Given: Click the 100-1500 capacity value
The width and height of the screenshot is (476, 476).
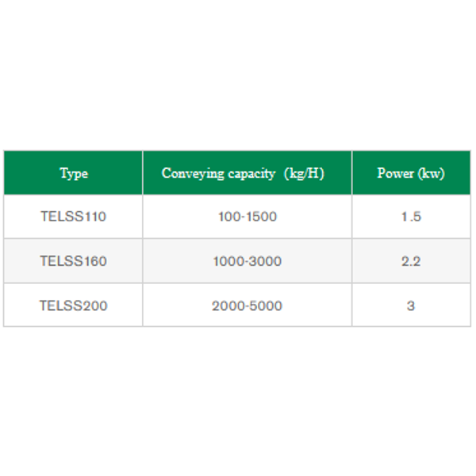Looking at the screenshot, I should [x=247, y=217].
